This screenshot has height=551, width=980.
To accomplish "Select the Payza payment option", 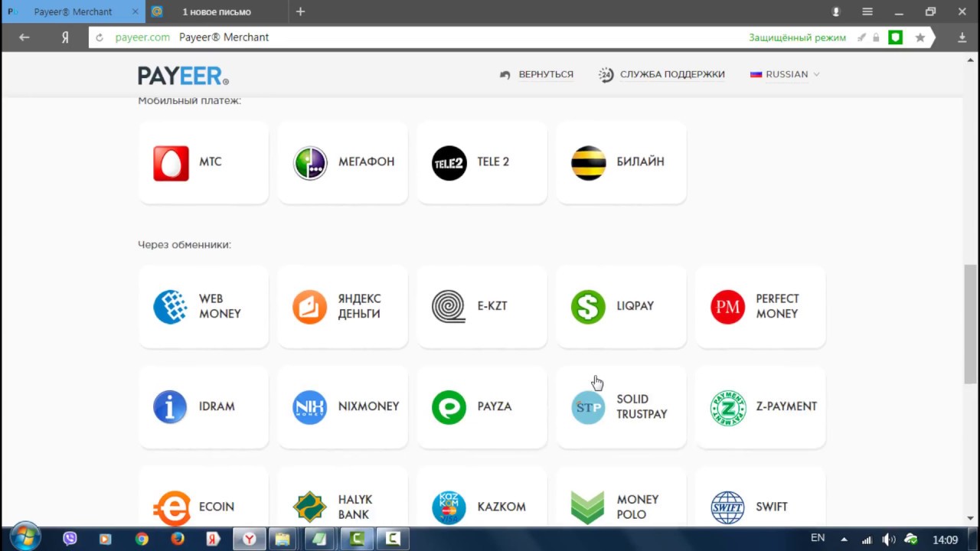I will [x=482, y=406].
